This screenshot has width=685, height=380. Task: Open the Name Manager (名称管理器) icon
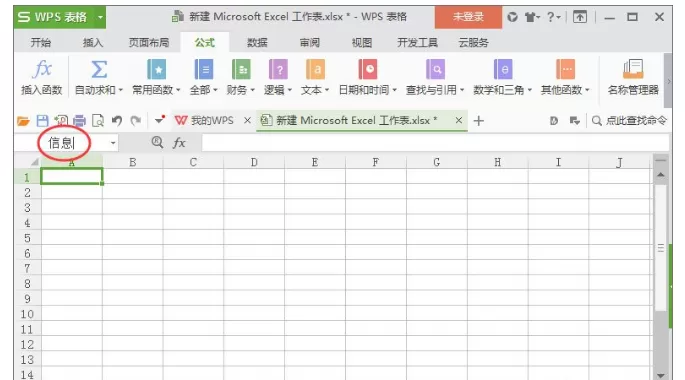point(633,69)
